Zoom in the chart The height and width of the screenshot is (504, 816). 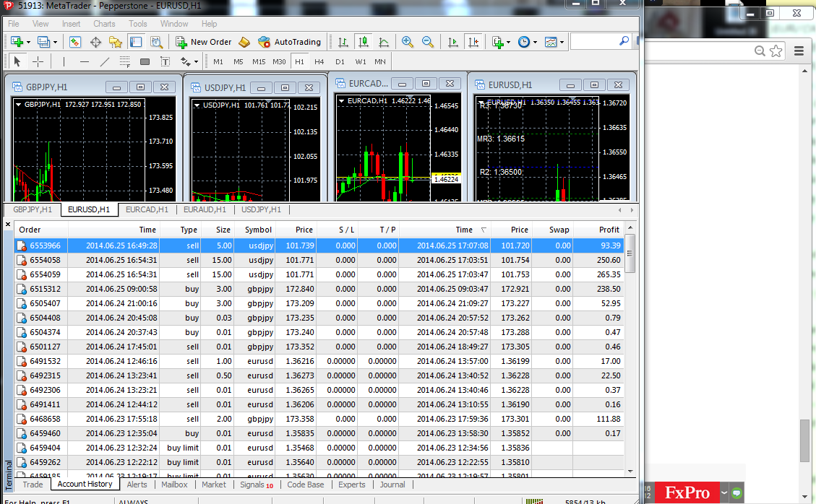coord(408,42)
